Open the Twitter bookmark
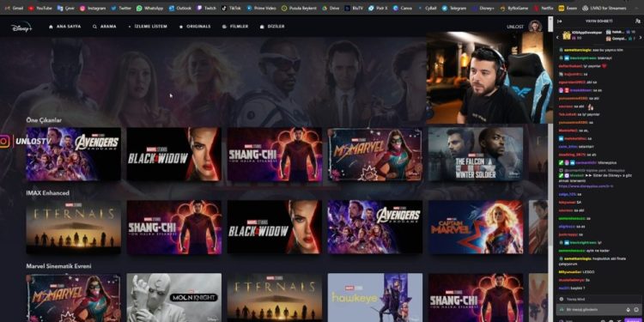The height and width of the screenshot is (322, 644). [x=122, y=8]
